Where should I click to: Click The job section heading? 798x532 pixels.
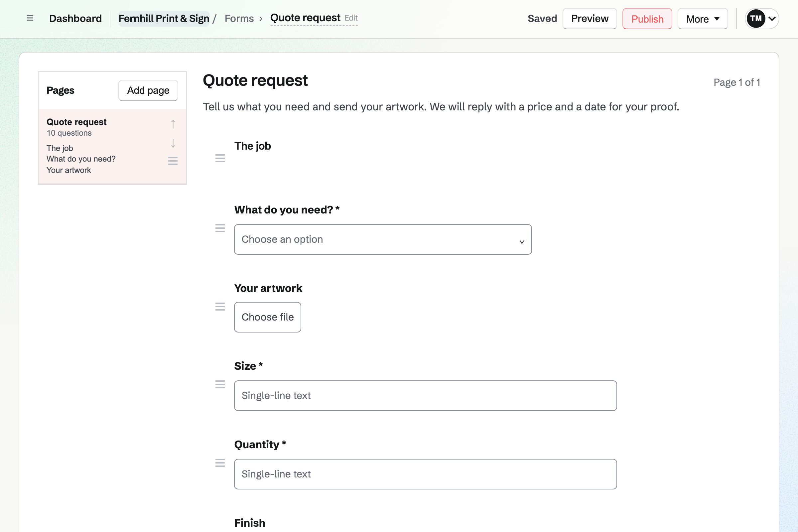(253, 146)
